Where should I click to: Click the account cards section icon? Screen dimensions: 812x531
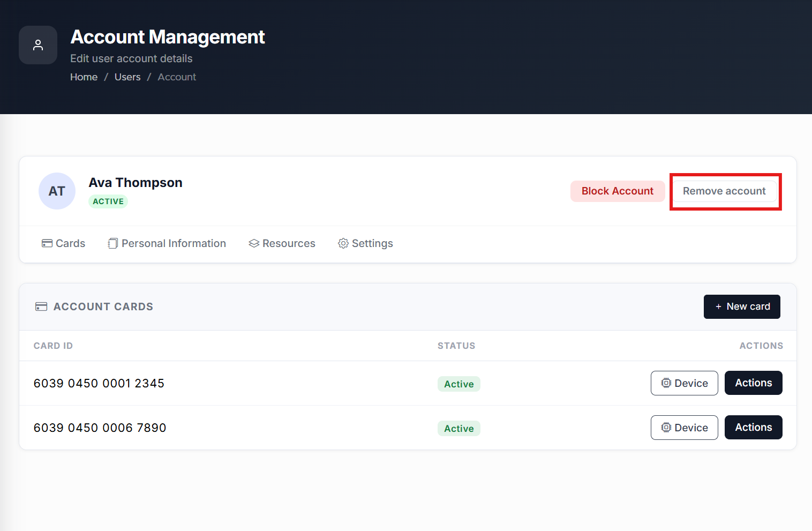[x=41, y=306]
